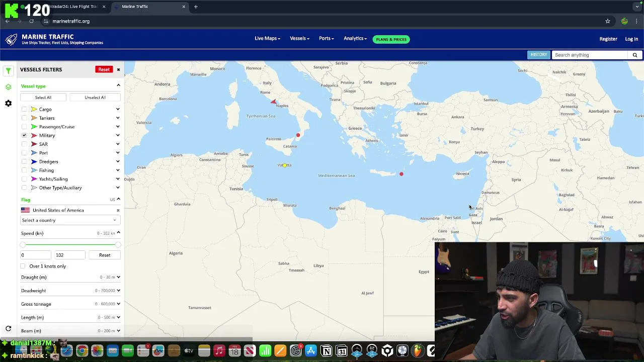
Task: Click the Marine Traffic rocket logo
Action: (x=11, y=39)
